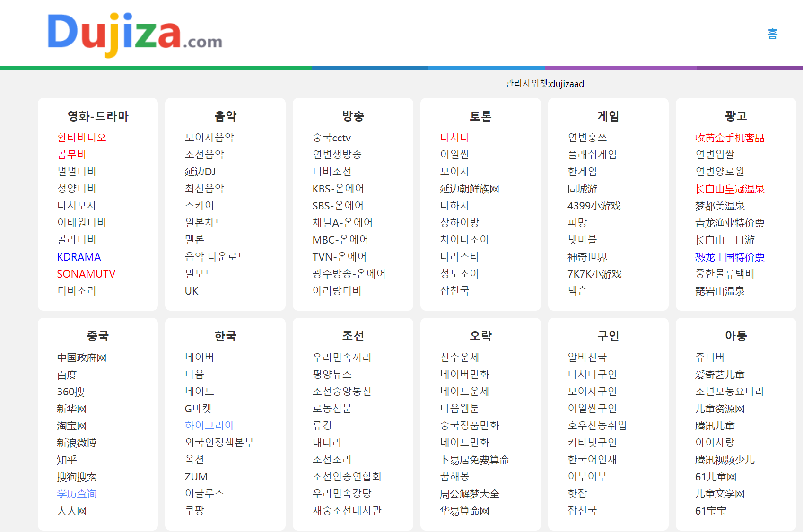Go to MBC-온에어 link

tap(340, 240)
